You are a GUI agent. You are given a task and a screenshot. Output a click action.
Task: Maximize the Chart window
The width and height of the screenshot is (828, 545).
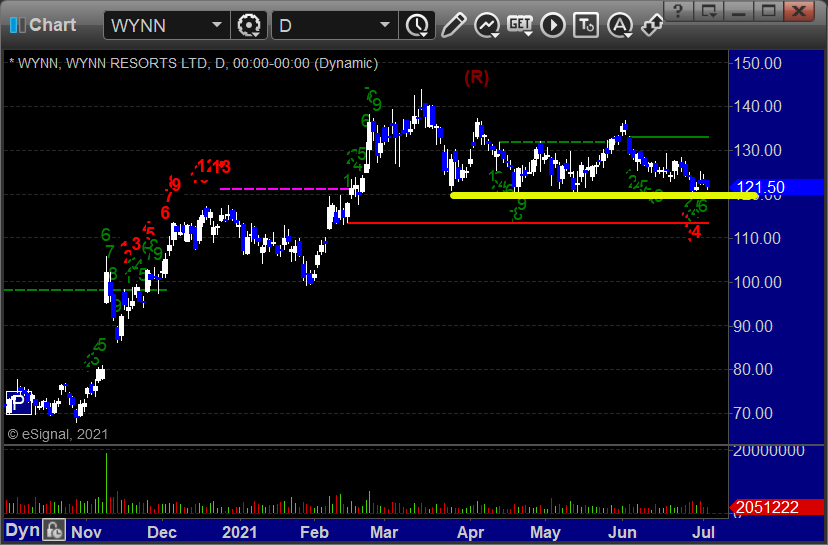point(768,11)
